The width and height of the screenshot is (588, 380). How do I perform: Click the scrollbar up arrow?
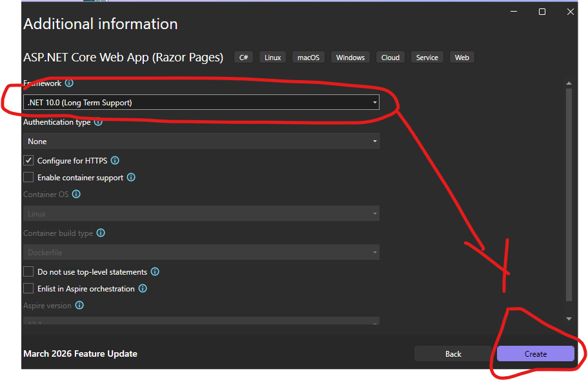[569, 83]
